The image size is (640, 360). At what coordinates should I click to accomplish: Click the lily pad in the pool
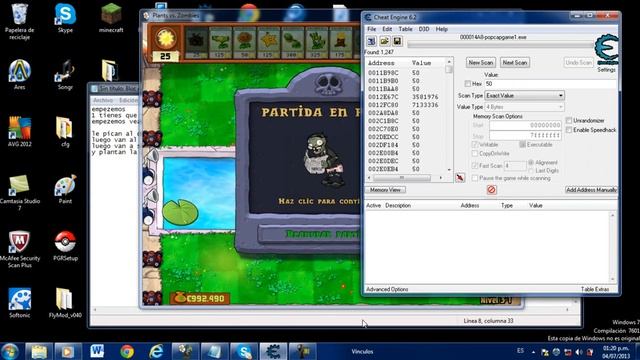[x=180, y=212]
